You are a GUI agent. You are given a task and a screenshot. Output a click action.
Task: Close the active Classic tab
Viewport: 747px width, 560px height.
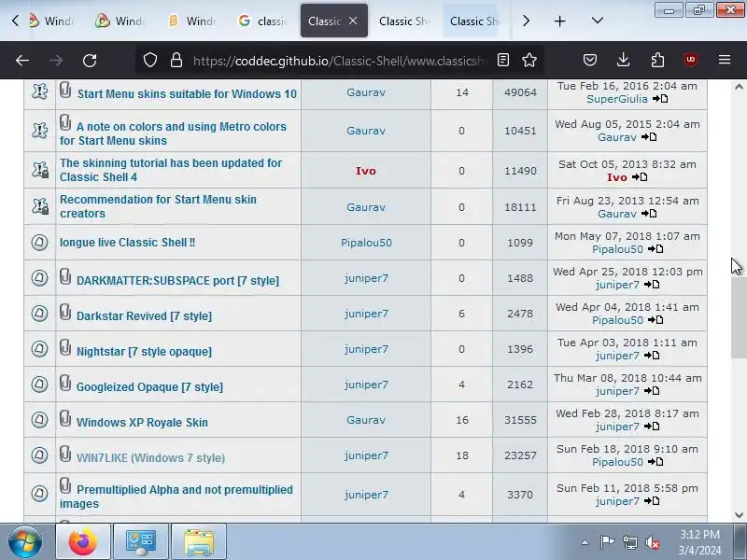tap(353, 21)
